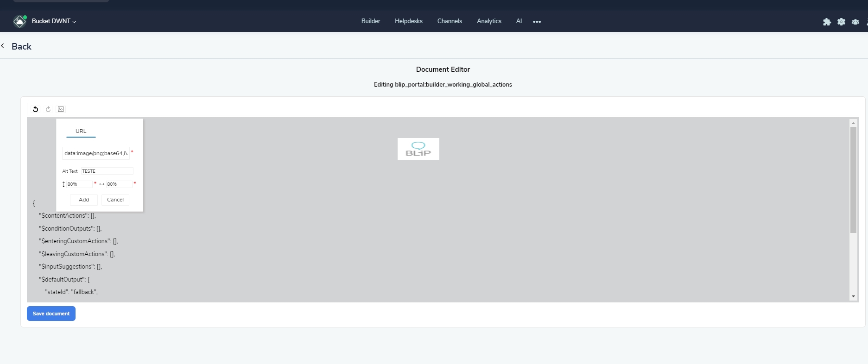Click the insert image icon in the editor toolbar
The height and width of the screenshot is (364, 868).
[61, 109]
